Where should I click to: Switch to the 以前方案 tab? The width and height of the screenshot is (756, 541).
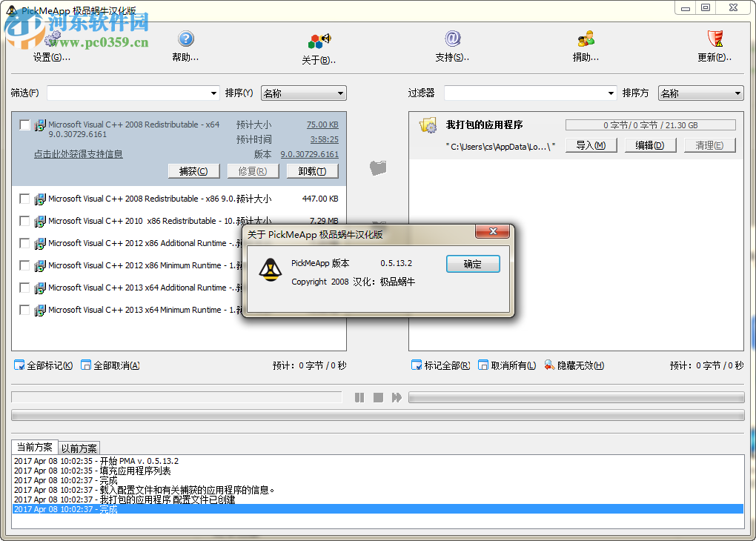click(78, 447)
